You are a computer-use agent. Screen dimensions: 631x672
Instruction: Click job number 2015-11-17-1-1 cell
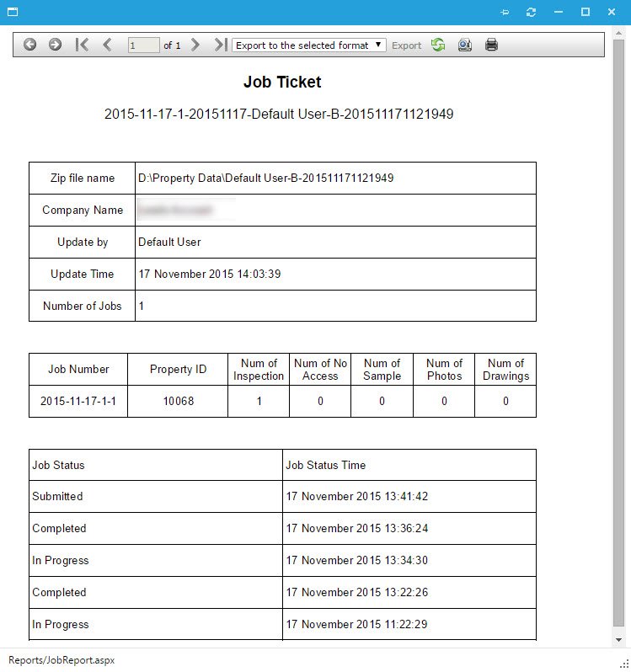(78, 401)
